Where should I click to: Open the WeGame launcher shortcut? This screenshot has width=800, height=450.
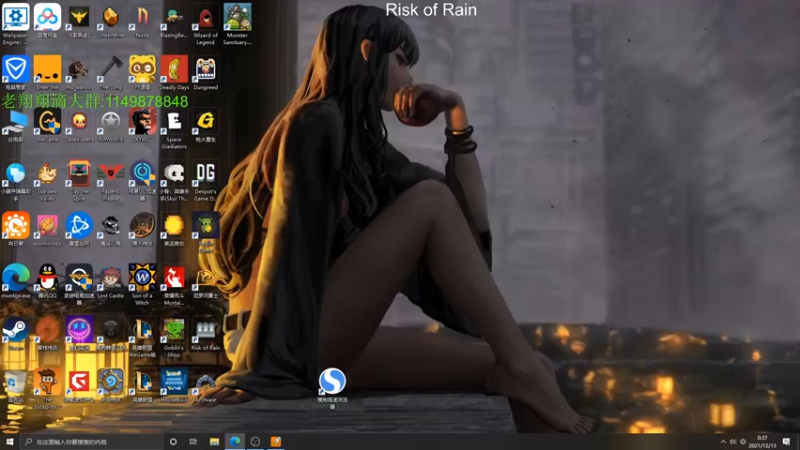click(x=47, y=126)
